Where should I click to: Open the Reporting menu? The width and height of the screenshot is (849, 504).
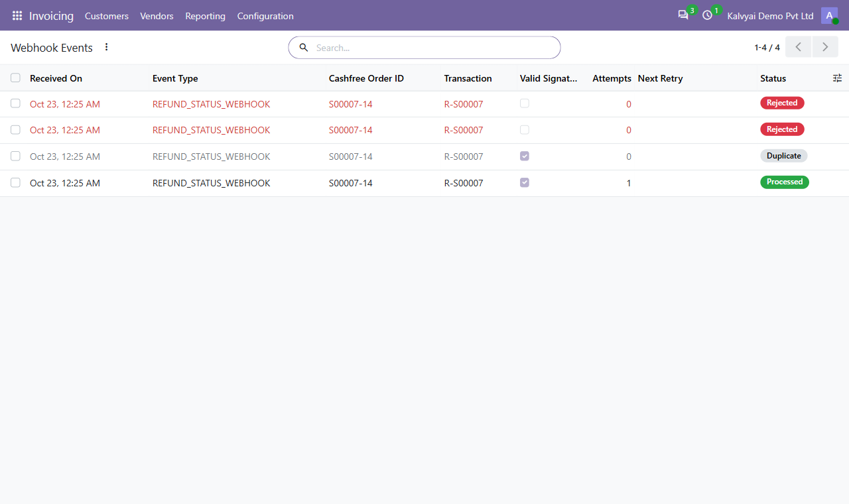[x=206, y=16]
